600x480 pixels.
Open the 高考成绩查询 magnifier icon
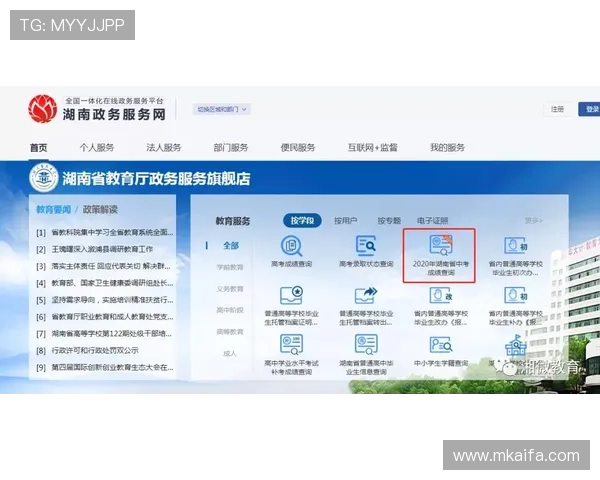(x=292, y=246)
